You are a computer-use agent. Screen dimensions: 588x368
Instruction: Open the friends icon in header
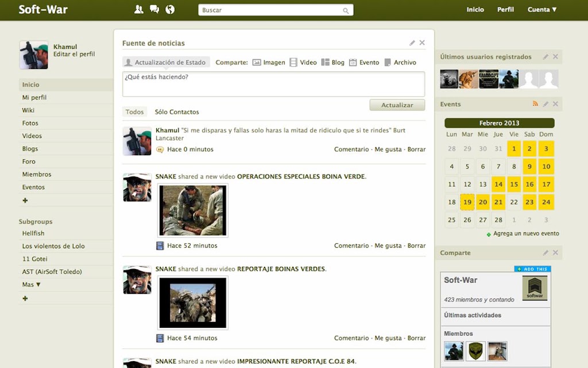tap(139, 9)
